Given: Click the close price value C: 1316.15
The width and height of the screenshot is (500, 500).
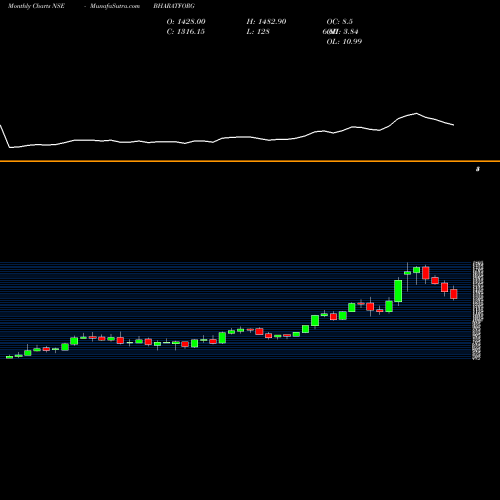Looking at the screenshot, I should point(186,32).
